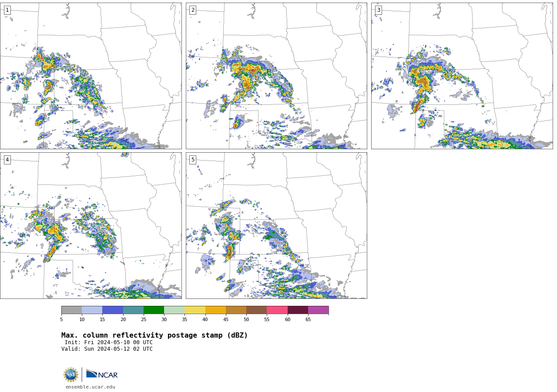Click the ensemble.ucar.edu text
The width and height of the screenshot is (557, 392).
pyautogui.click(x=91, y=387)
